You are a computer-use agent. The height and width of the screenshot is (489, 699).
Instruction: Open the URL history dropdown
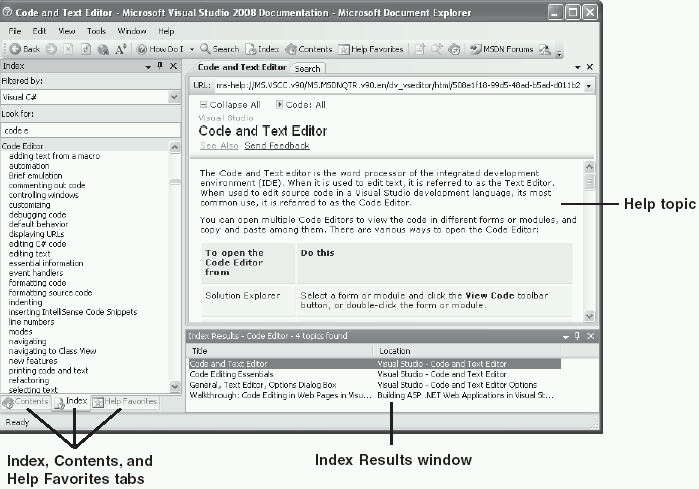[588, 86]
